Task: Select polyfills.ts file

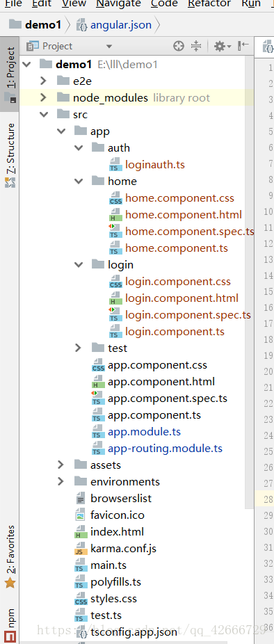Action: pos(116,582)
